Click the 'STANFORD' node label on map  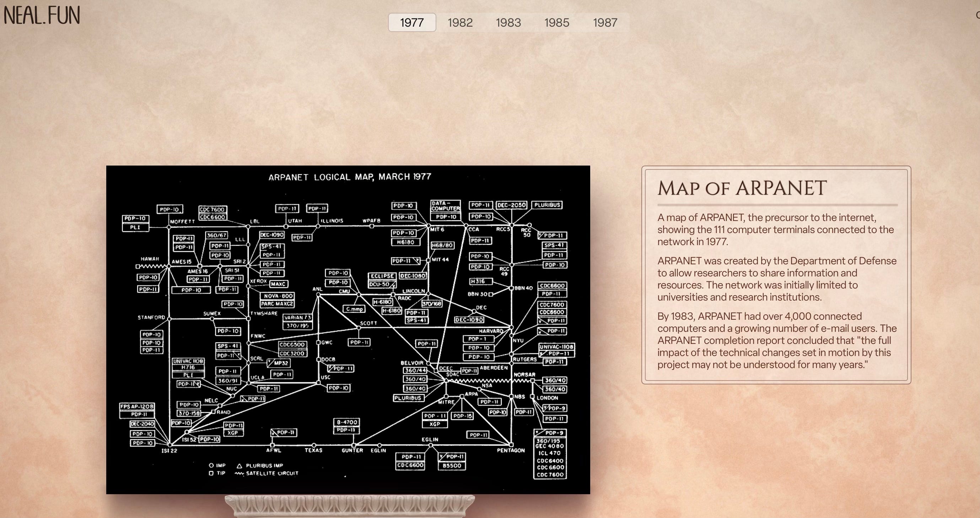[x=151, y=317]
